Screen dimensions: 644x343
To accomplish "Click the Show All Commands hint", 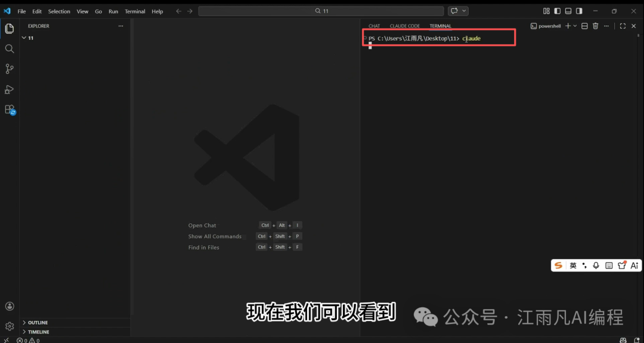I will 215,236.
